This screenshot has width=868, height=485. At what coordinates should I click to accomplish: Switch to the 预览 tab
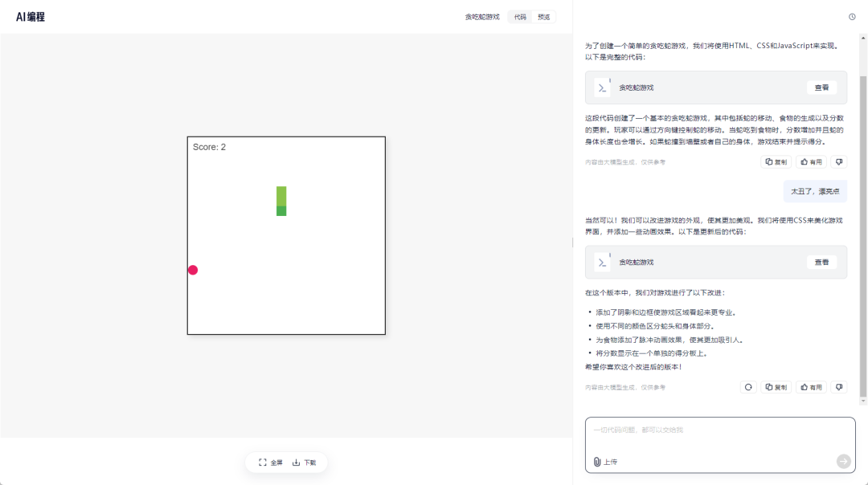[543, 17]
